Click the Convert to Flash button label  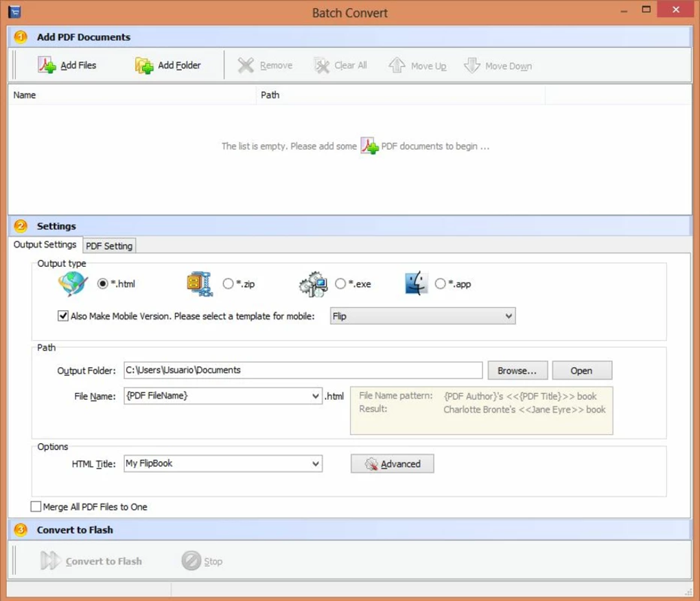point(104,561)
